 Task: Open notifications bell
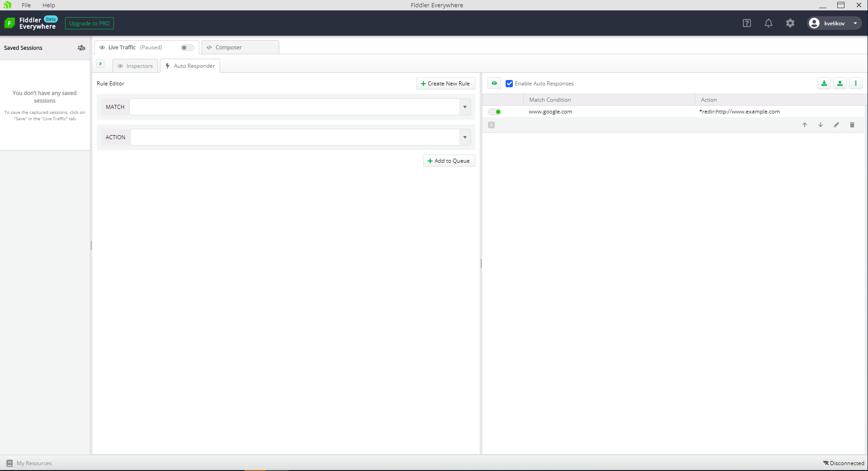(x=768, y=23)
